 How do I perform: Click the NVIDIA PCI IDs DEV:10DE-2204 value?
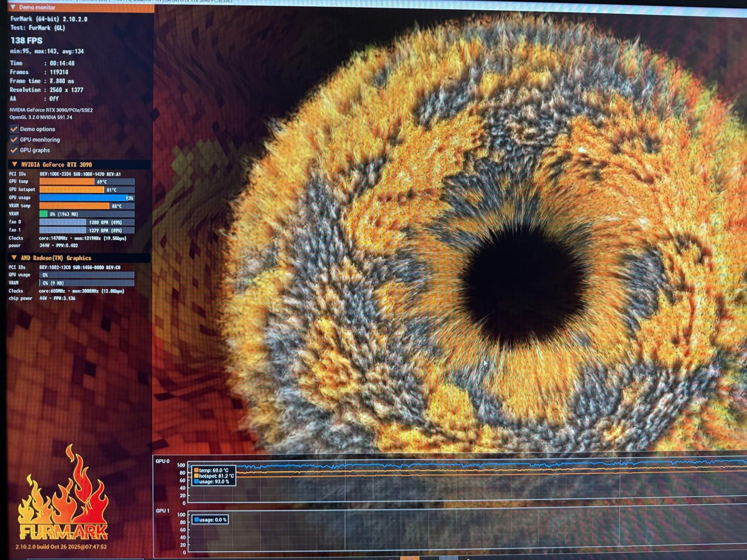click(80, 174)
